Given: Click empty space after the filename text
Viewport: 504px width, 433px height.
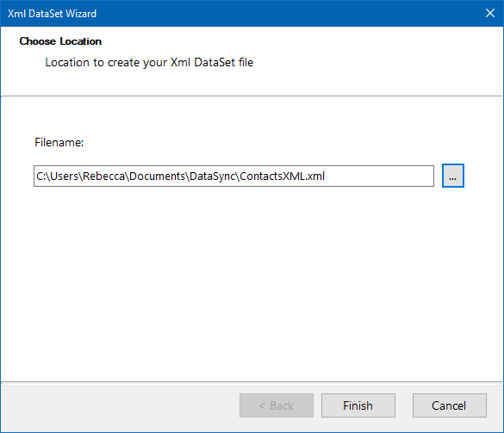Looking at the screenshot, I should tap(379, 176).
